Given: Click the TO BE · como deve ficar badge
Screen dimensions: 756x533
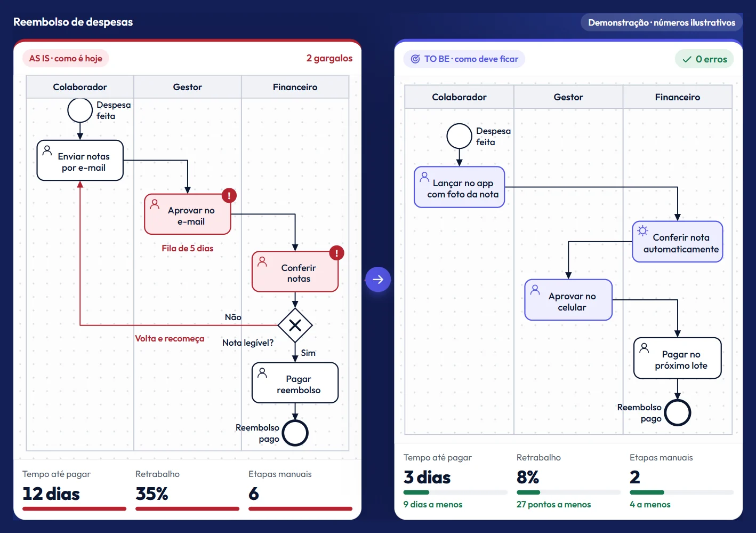Looking at the screenshot, I should pos(464,59).
